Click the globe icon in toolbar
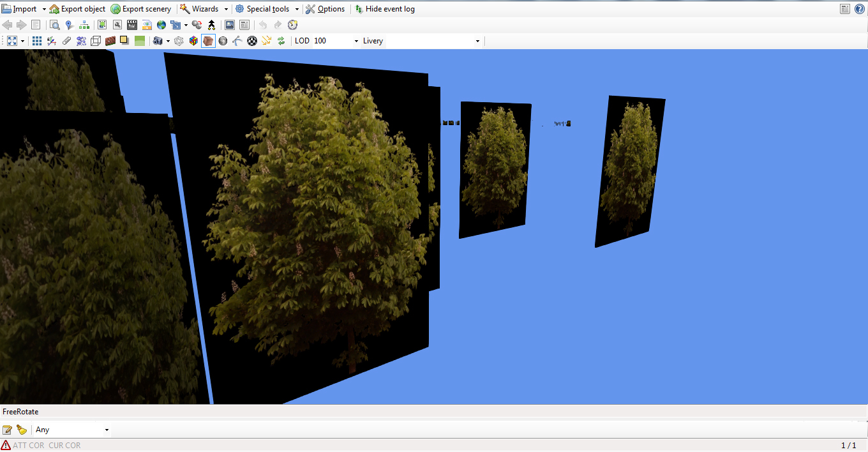Image resolution: width=868 pixels, height=452 pixels. point(161,25)
